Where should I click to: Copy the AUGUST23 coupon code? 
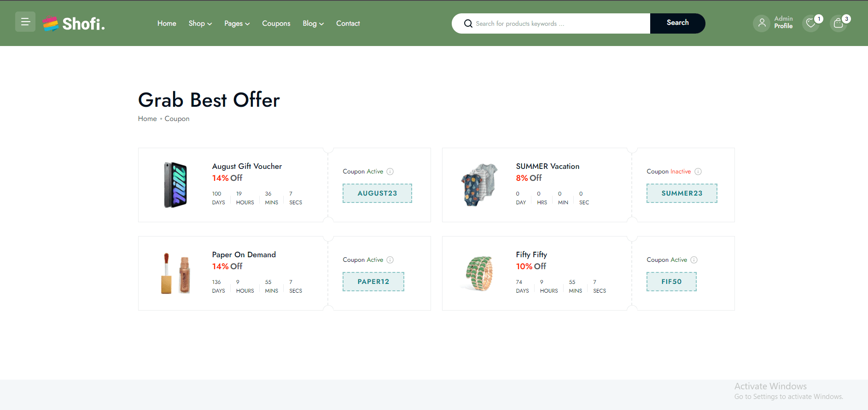(x=377, y=193)
